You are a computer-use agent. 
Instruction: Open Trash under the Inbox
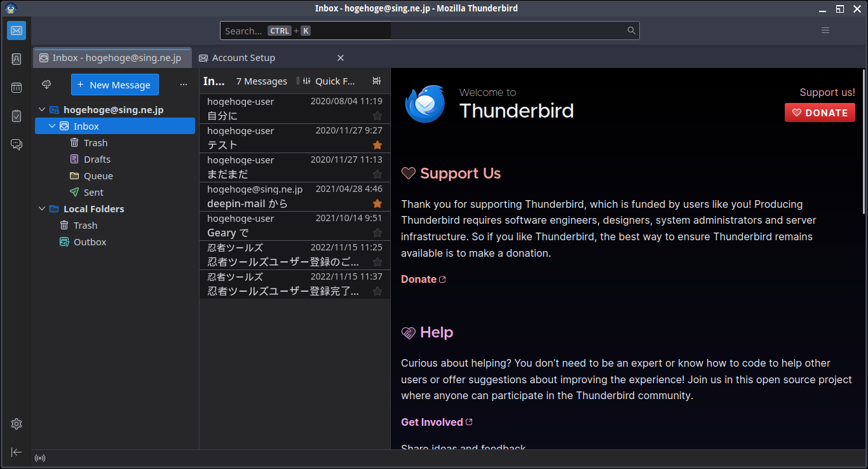(x=115, y=143)
